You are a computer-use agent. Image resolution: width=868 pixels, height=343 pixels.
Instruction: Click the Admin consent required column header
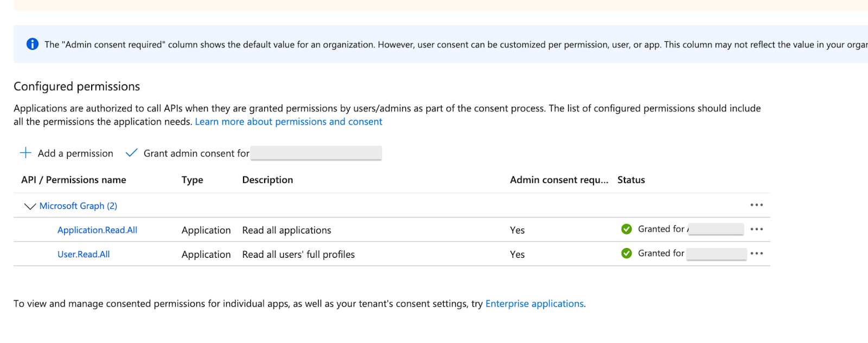point(559,180)
